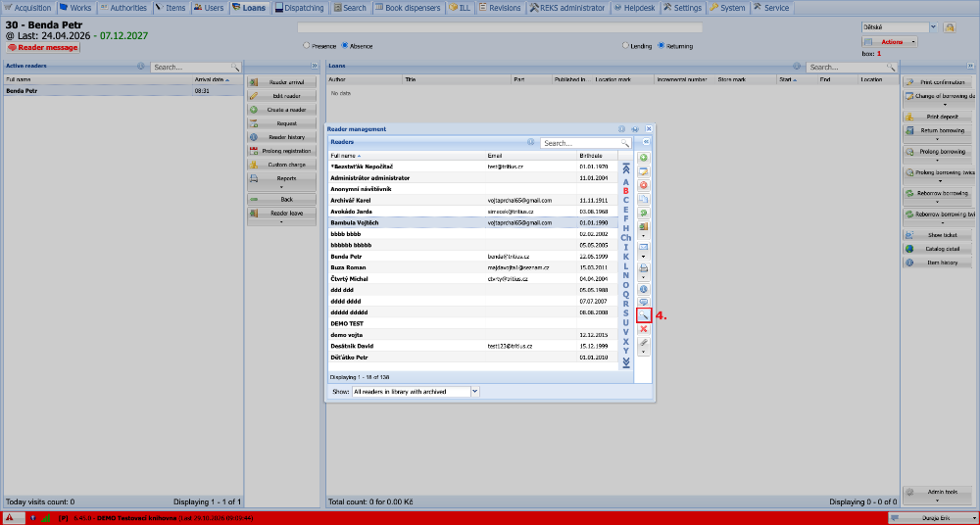Screen dimensions: 980x525
Task: Click the envelope email icon in dialog toolbar
Action: (x=643, y=246)
